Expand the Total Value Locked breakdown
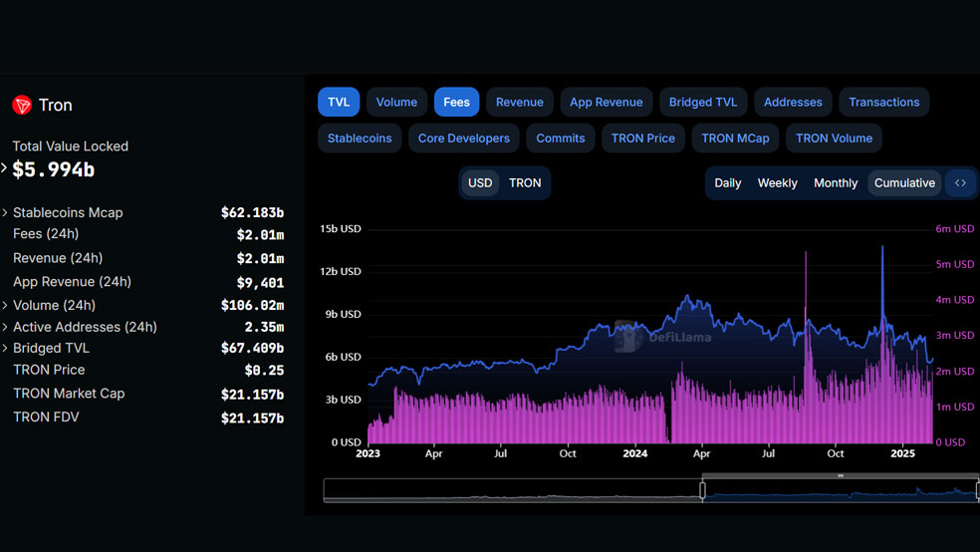The image size is (980, 552). pyautogui.click(x=4, y=167)
